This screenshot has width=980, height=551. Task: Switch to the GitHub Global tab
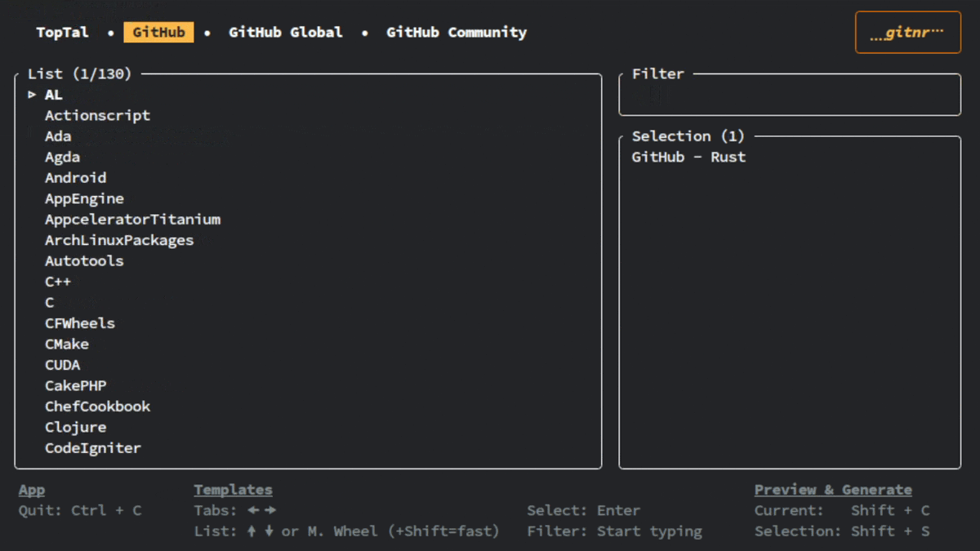tap(286, 32)
